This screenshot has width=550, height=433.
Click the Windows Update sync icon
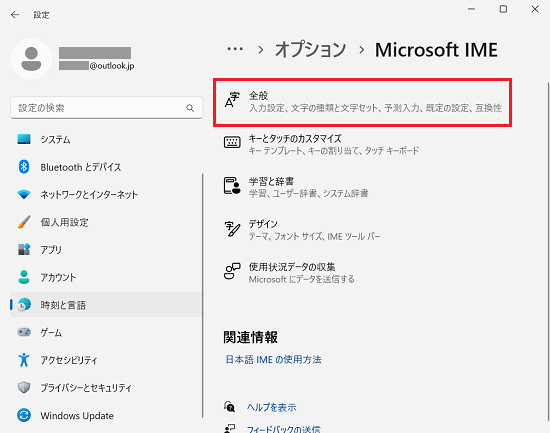[x=24, y=415]
